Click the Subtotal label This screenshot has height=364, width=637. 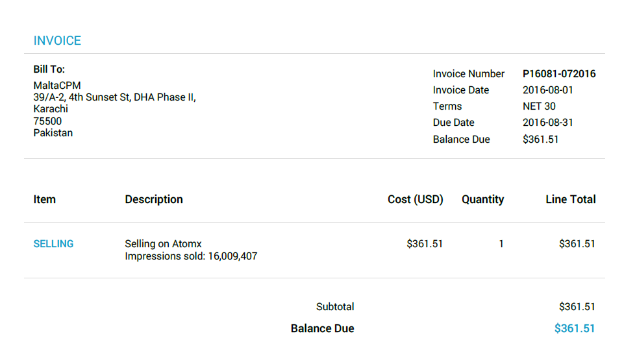coord(335,307)
